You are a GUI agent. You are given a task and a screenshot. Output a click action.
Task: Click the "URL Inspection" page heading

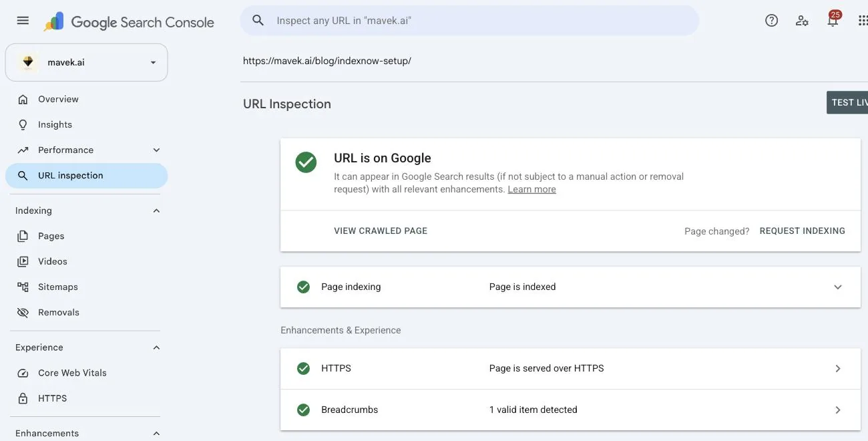click(287, 104)
